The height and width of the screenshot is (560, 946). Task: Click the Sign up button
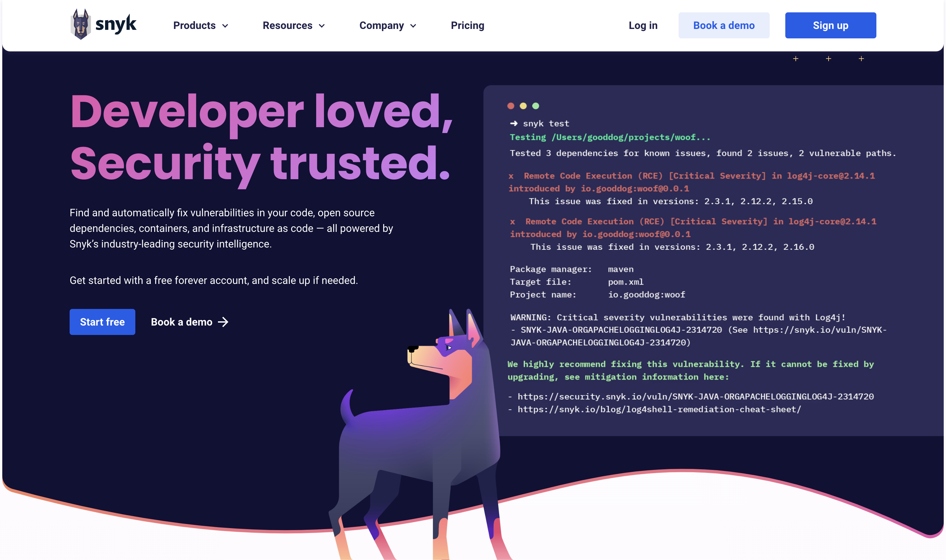click(831, 25)
